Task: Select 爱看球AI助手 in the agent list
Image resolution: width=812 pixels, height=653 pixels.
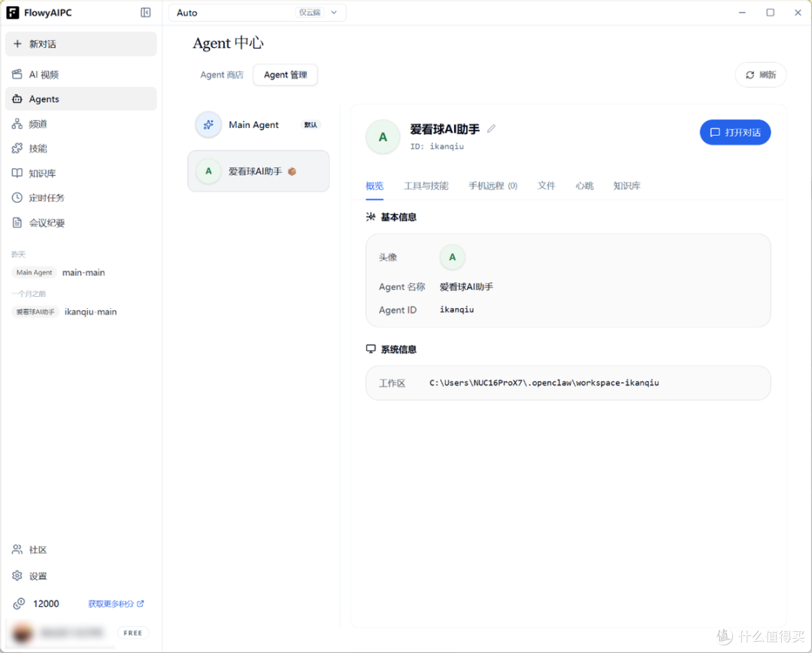Action: (x=259, y=171)
